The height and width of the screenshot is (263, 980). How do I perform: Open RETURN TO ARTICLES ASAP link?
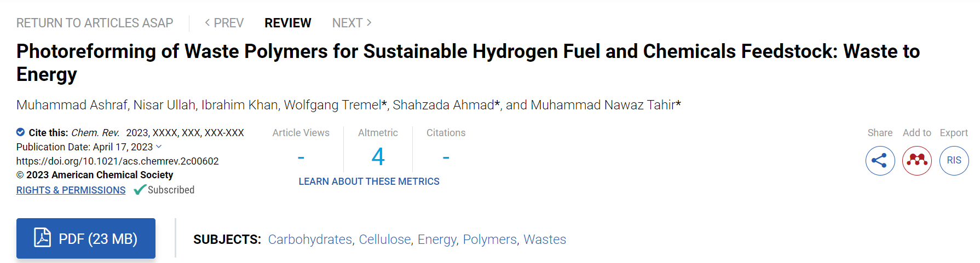point(95,23)
